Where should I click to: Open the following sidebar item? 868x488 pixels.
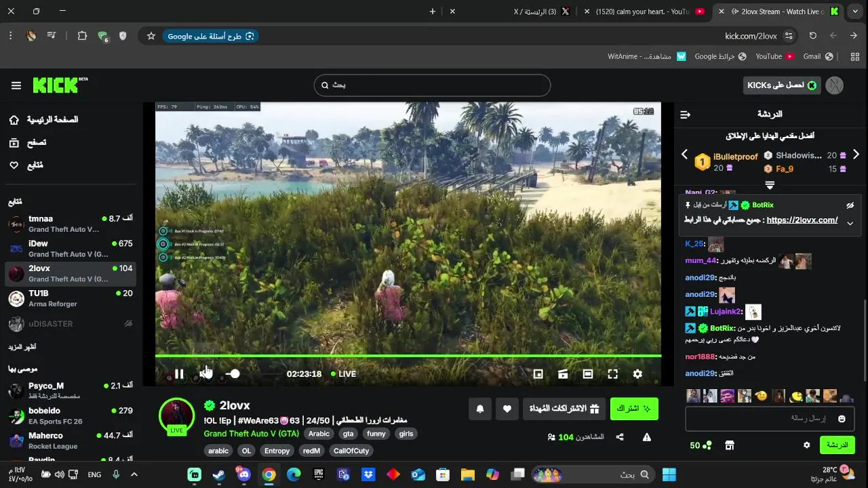26,165
